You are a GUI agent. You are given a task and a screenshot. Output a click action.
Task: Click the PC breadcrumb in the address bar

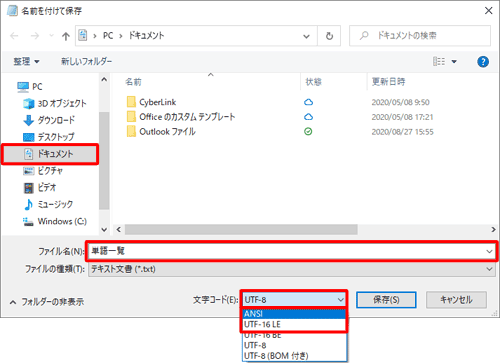[x=108, y=35]
